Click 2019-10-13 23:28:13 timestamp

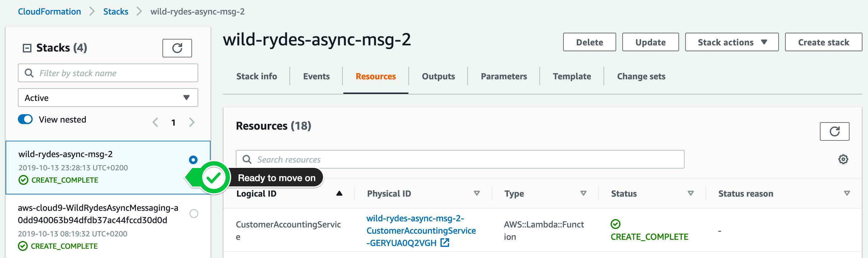point(73,168)
